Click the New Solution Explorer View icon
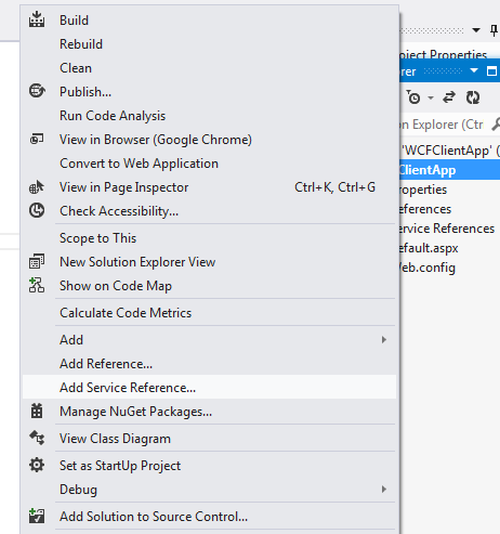Viewport: 500px width, 534px height. tap(36, 262)
